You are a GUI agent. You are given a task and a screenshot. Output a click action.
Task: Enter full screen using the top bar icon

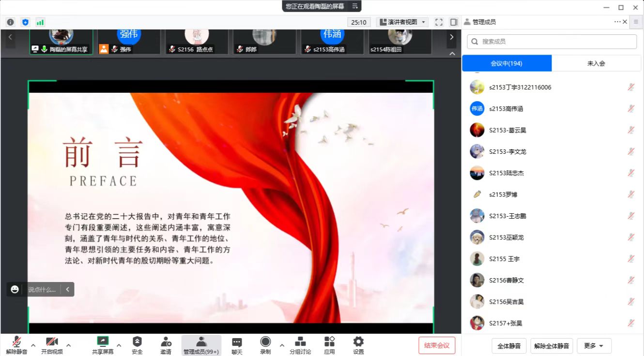coord(439,22)
